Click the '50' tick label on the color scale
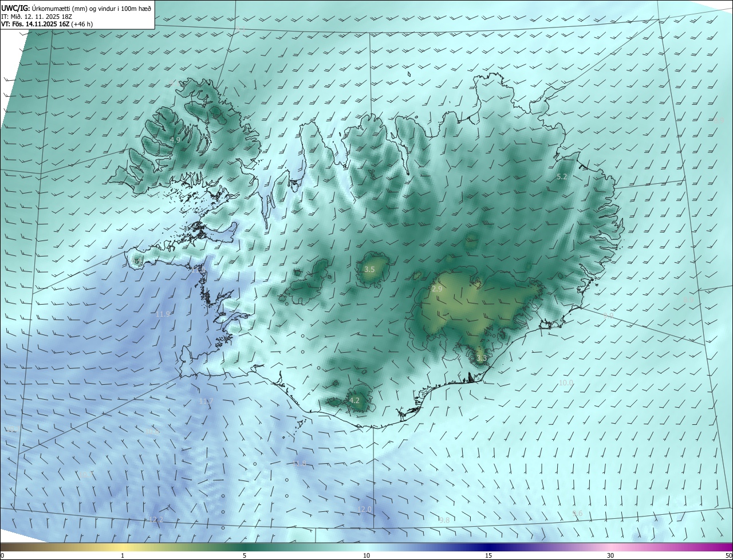The image size is (733, 560). click(728, 555)
